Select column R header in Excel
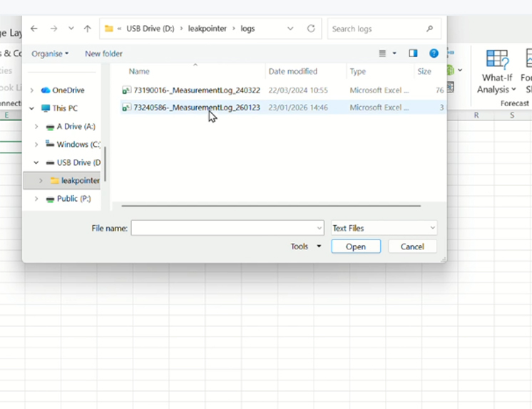This screenshot has width=532, height=409. tap(476, 115)
